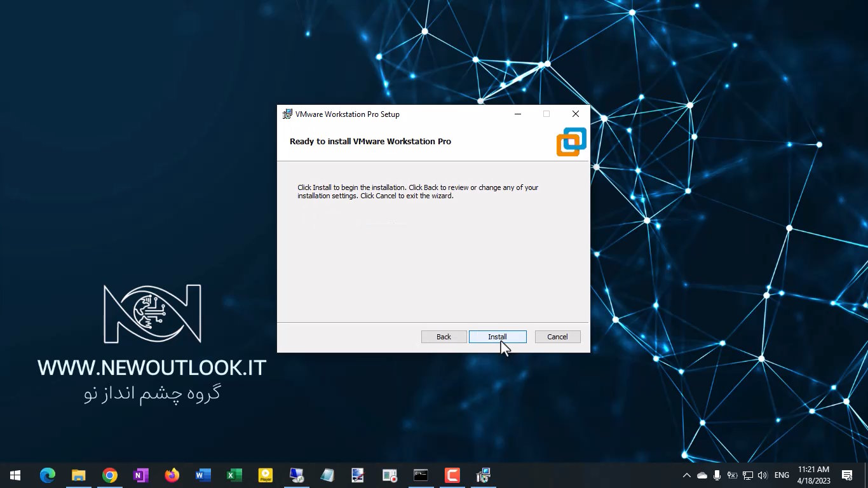Show hidden system tray icons
The width and height of the screenshot is (868, 488).
pyautogui.click(x=686, y=475)
